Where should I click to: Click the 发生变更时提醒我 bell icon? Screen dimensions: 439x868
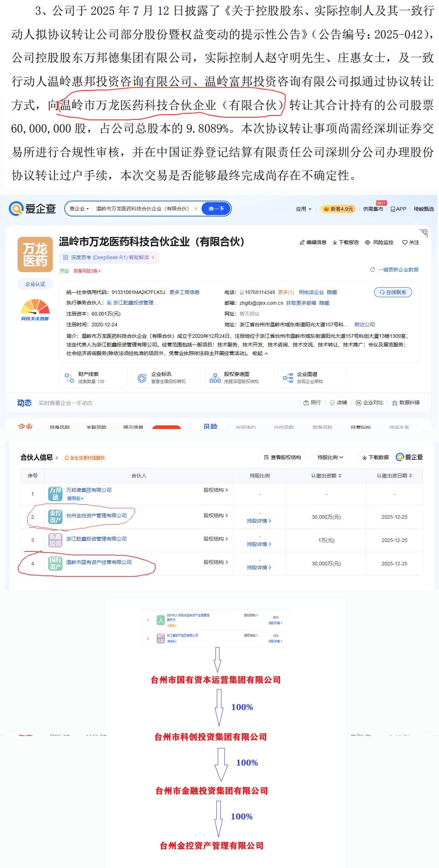click(x=66, y=458)
